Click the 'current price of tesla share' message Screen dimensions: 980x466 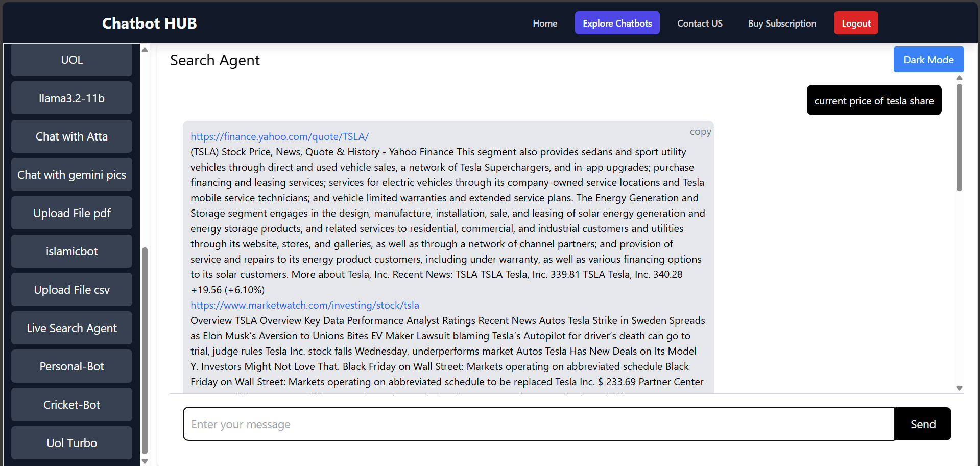click(874, 101)
